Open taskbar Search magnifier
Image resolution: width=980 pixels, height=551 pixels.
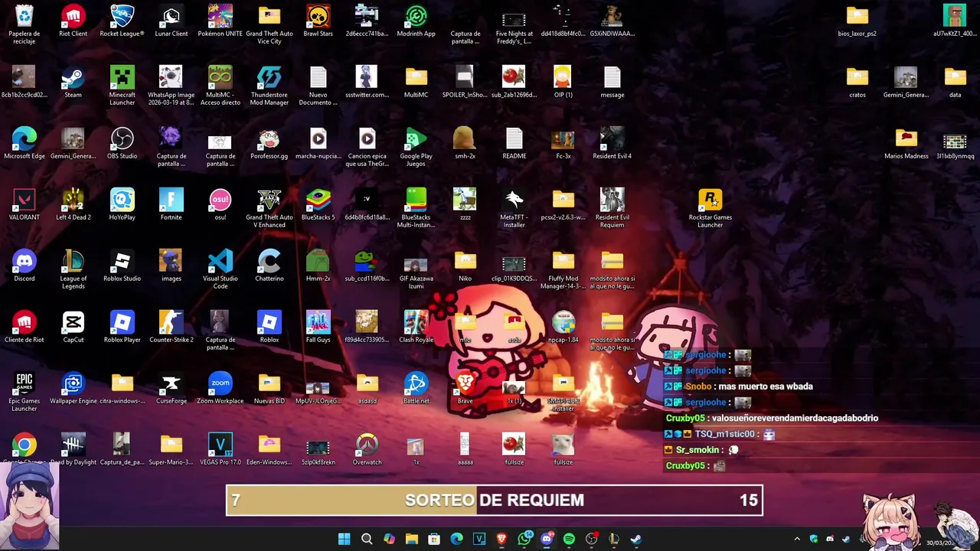click(x=367, y=540)
